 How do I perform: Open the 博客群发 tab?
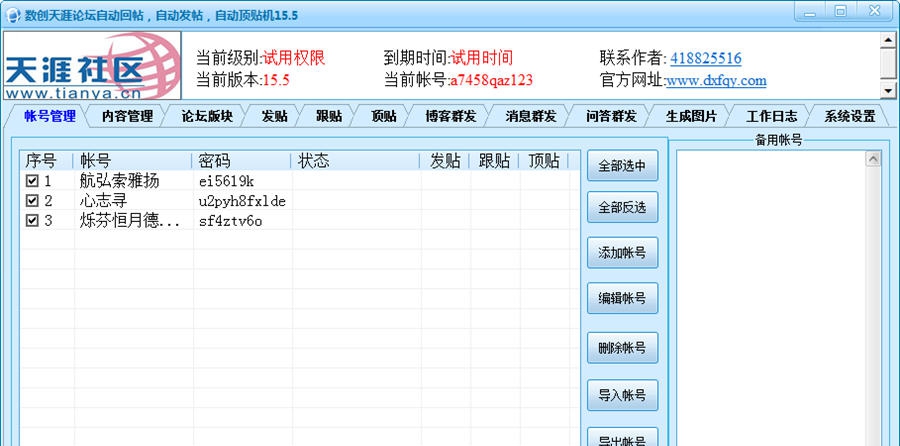(x=451, y=116)
